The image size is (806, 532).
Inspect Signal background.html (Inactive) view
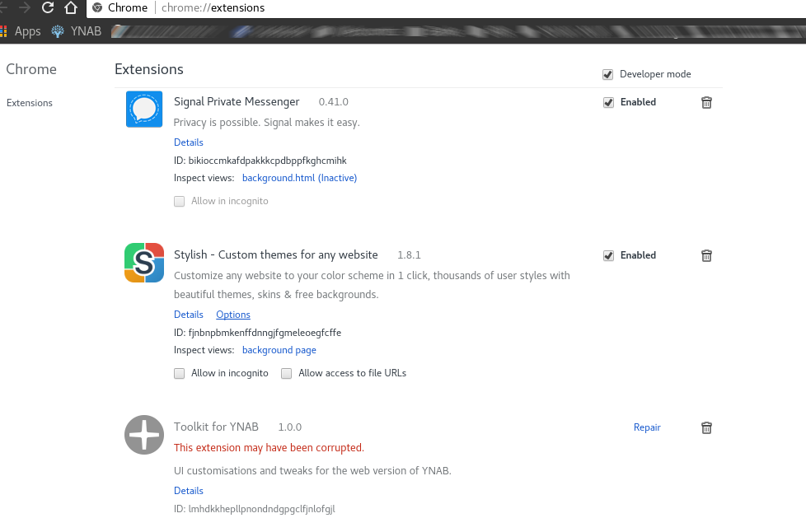[x=300, y=178]
